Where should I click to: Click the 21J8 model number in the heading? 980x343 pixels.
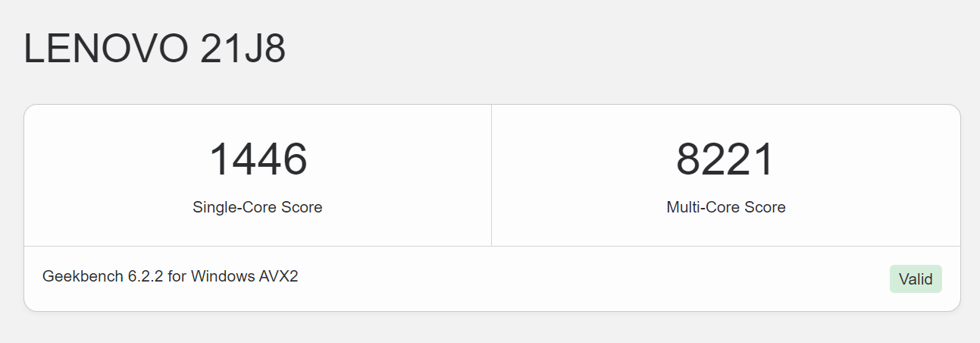click(243, 49)
